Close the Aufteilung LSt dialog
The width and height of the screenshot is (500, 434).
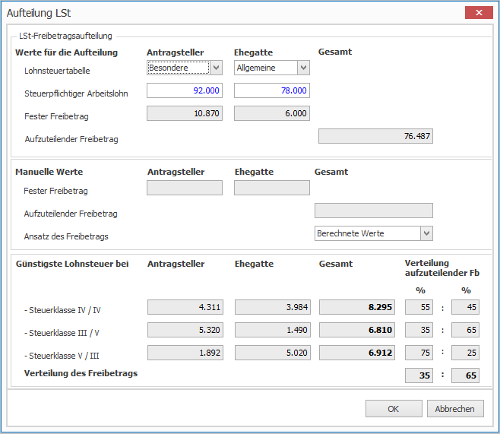click(x=479, y=13)
